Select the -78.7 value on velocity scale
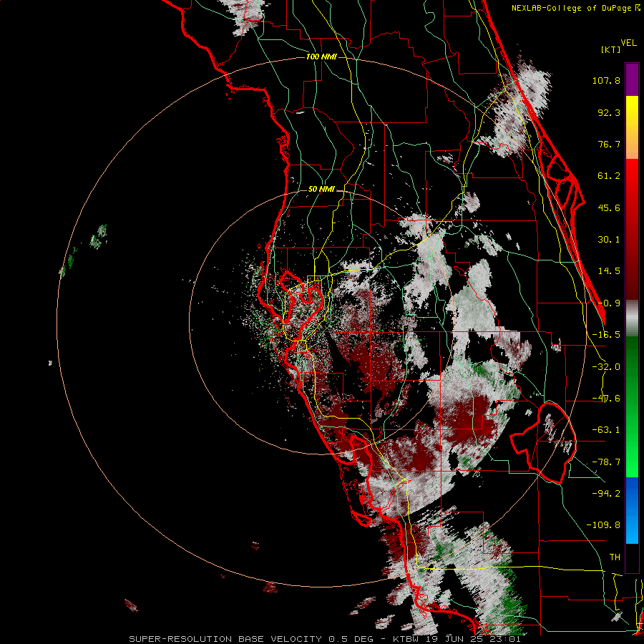644x644 pixels. pos(606,462)
